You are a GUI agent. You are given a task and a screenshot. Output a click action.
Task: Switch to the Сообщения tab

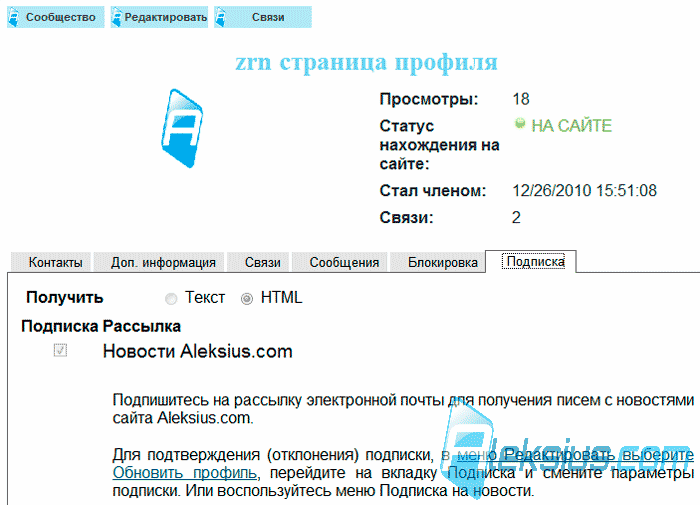tap(340, 262)
